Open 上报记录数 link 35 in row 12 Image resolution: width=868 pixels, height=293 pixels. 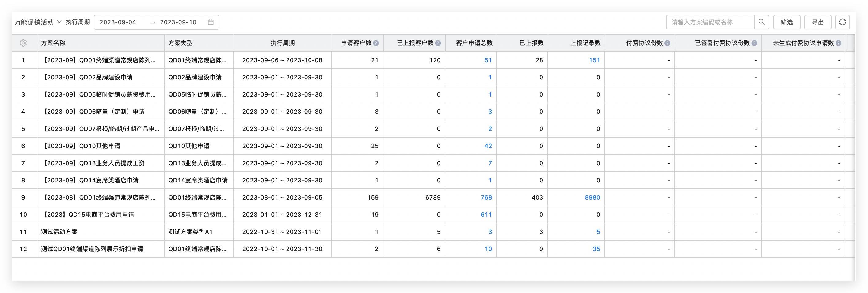tap(596, 249)
